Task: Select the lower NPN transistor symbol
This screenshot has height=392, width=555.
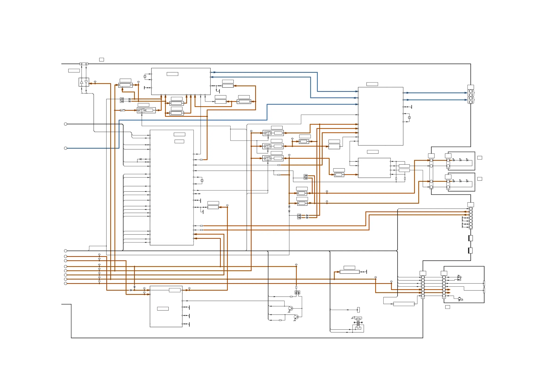Action: coord(296,317)
